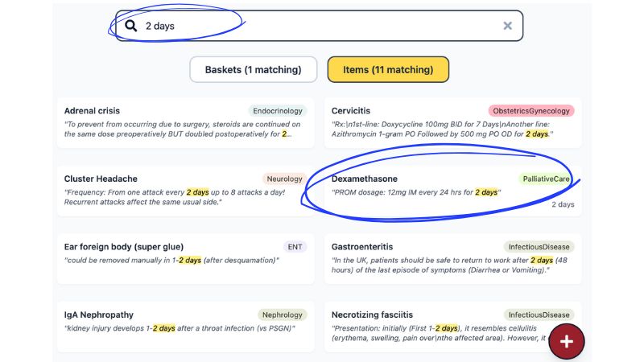
Task: Click the magnifying glass search icon
Action: (131, 26)
